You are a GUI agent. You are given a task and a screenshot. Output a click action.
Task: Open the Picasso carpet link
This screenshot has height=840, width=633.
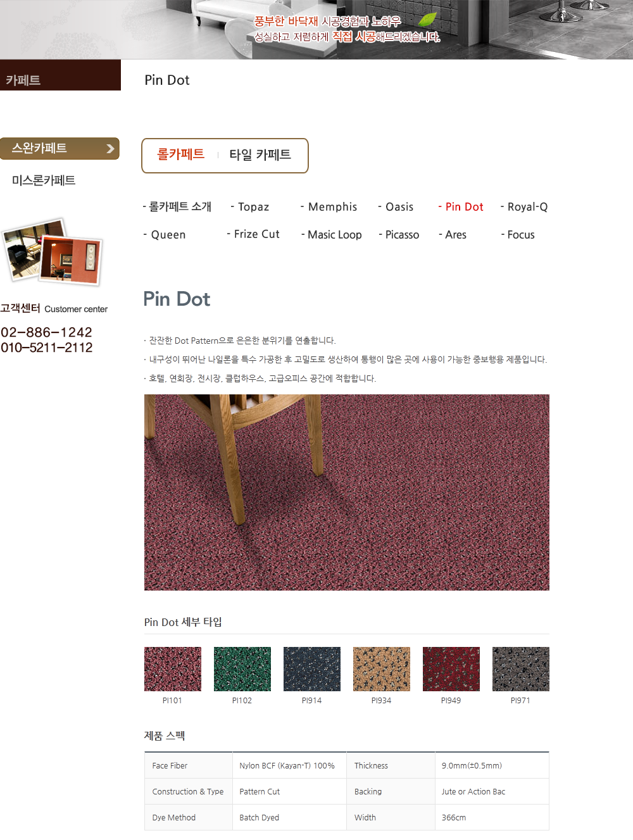(x=399, y=235)
